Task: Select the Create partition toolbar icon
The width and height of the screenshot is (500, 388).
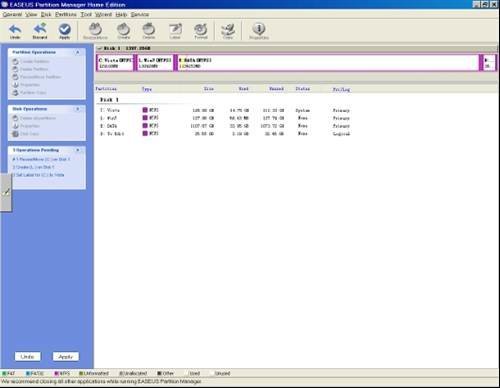Action: point(124,30)
